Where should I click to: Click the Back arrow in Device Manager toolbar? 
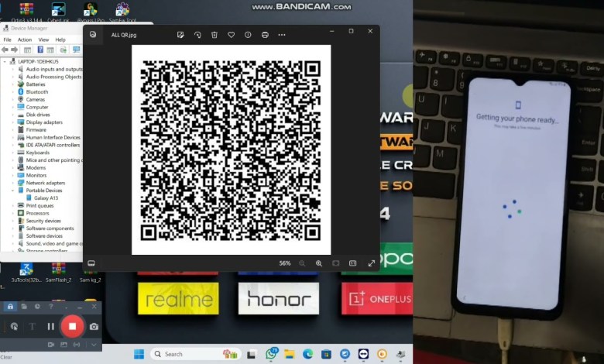(x=5, y=50)
